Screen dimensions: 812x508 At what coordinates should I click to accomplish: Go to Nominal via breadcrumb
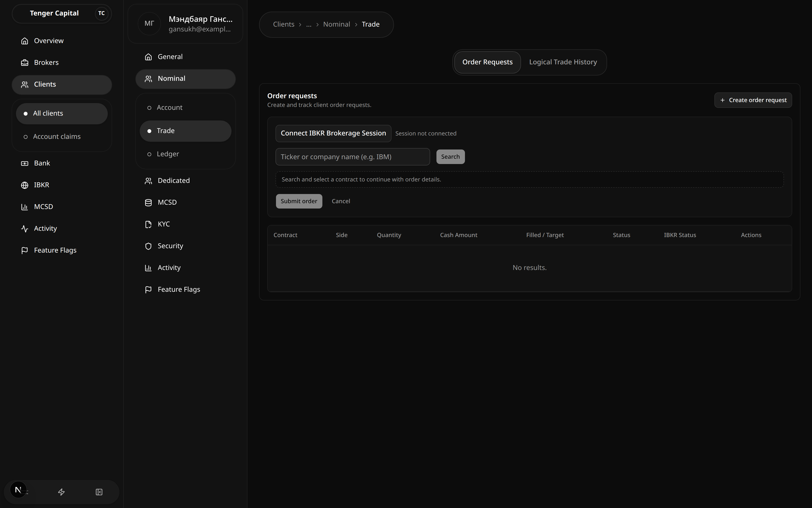pos(337,24)
